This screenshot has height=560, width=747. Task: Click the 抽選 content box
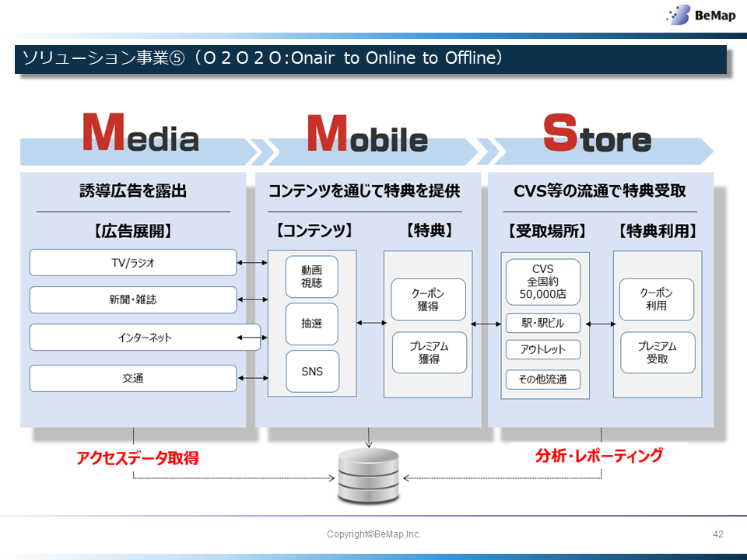(x=311, y=324)
